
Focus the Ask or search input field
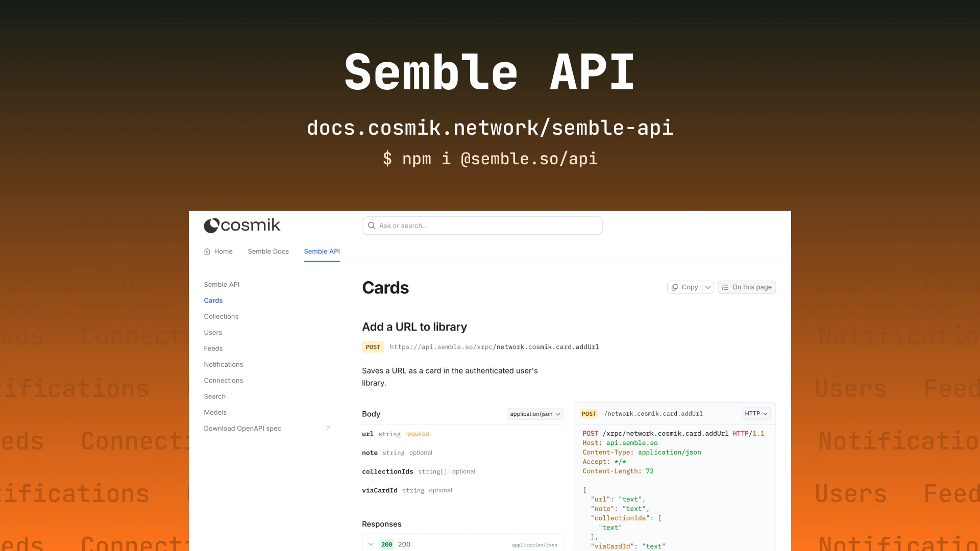tap(482, 226)
